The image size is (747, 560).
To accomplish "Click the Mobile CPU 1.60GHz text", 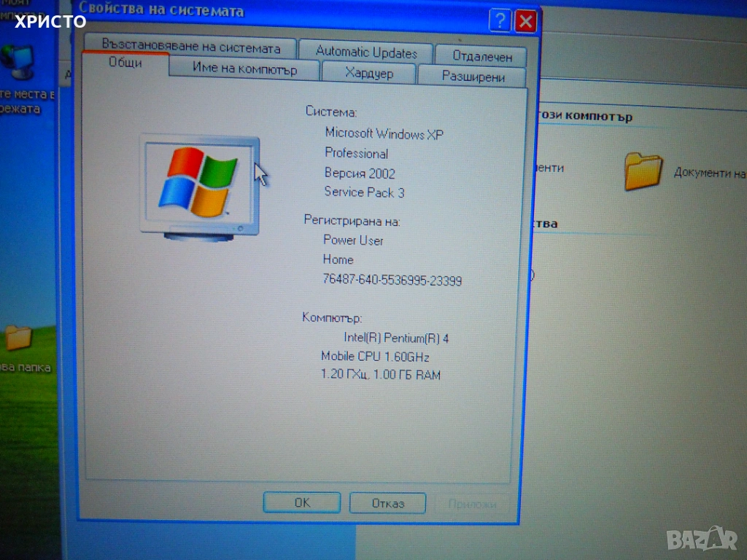I will (x=375, y=356).
